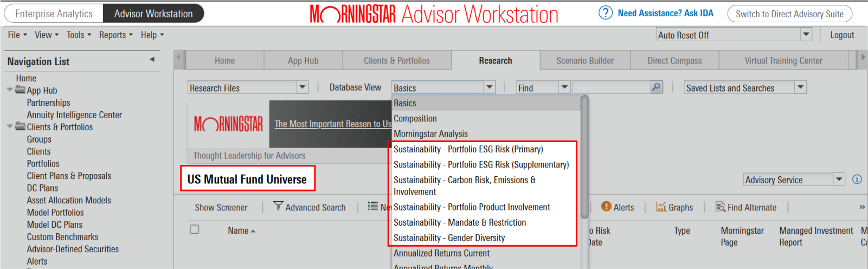Click the Advanced Search funnel icon
868x269 pixels.
click(x=278, y=206)
